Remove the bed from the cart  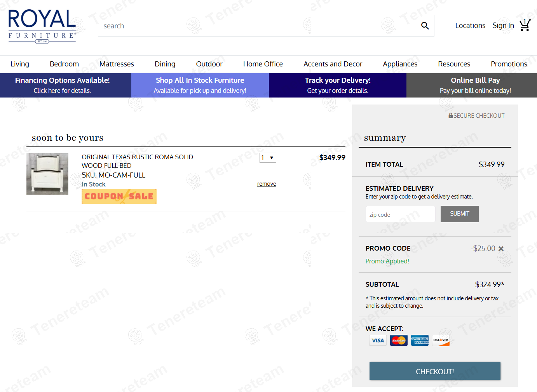tap(267, 184)
